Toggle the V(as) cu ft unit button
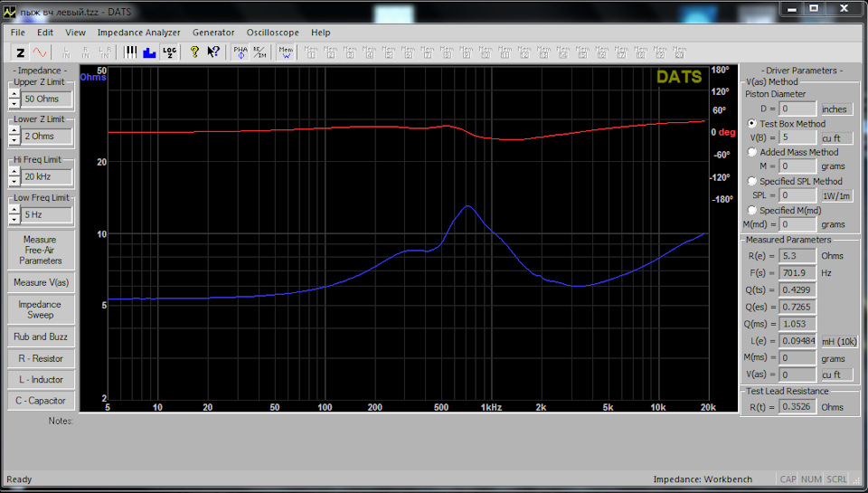 pos(836,374)
